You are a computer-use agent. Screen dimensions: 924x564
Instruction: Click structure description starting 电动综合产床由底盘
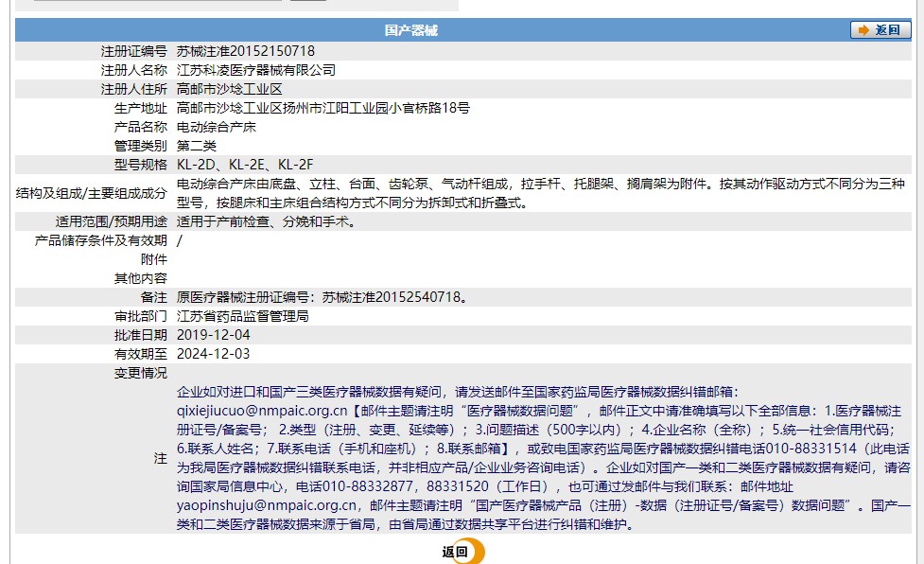[540, 193]
